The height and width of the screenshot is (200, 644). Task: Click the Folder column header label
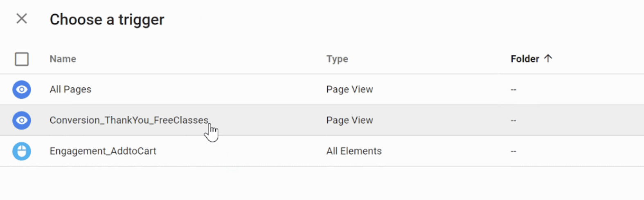click(525, 59)
